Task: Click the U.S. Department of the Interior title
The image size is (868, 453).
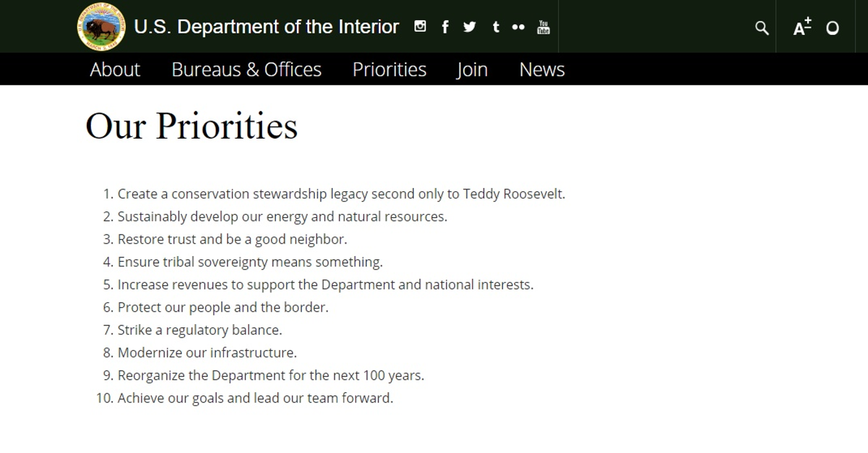Action: tap(266, 27)
